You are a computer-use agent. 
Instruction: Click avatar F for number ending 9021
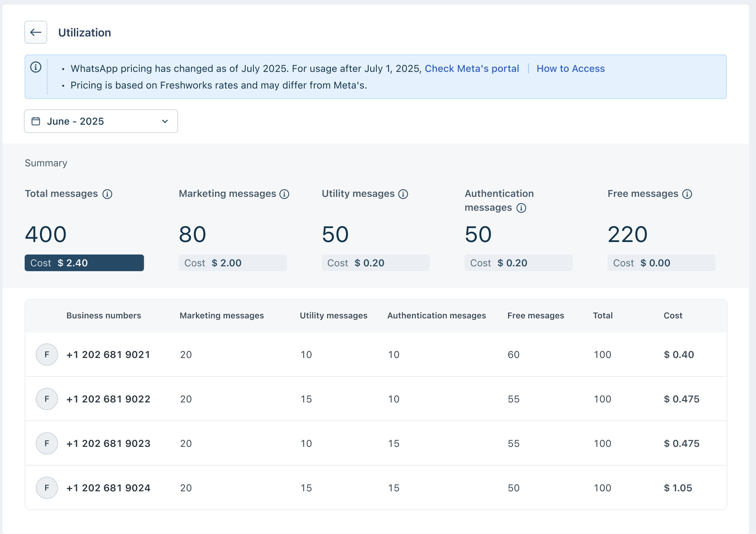(47, 354)
